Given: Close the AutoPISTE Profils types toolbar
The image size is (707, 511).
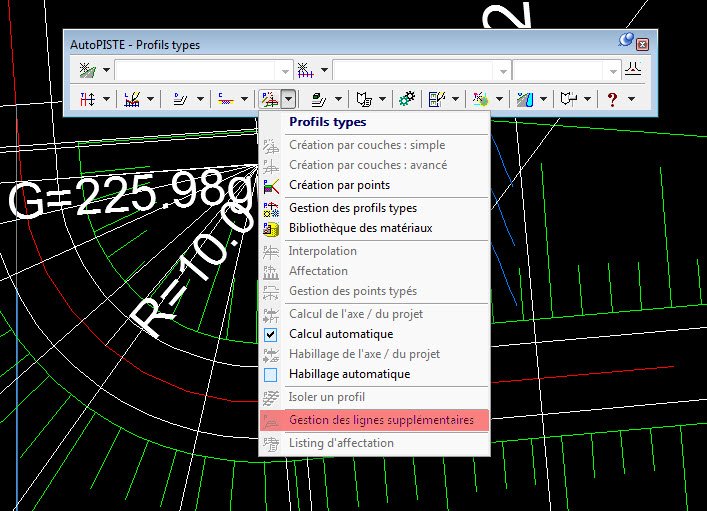Looking at the screenshot, I should [643, 44].
